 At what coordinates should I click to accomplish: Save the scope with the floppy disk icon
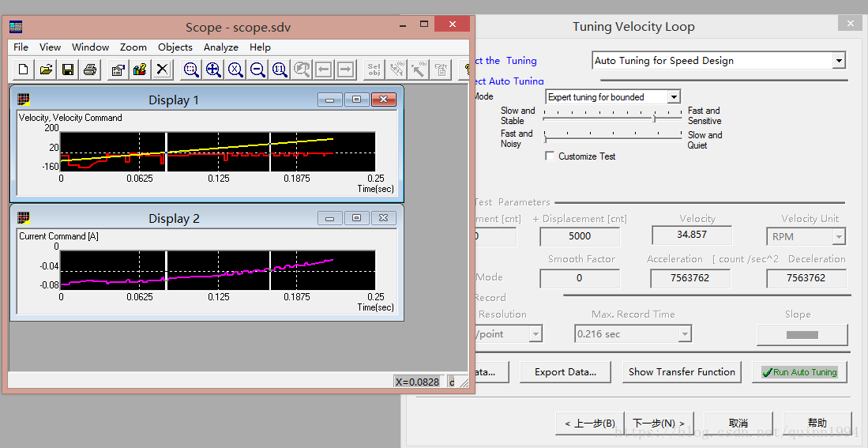(68, 70)
